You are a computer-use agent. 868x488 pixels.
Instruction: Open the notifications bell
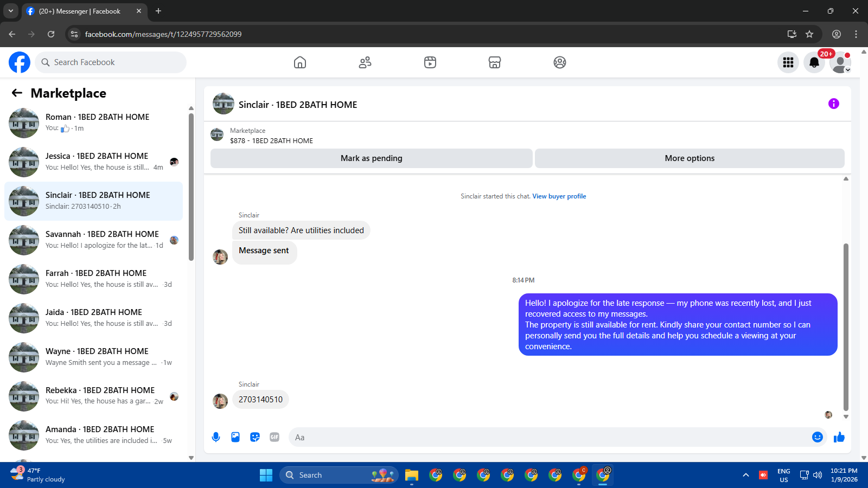(814, 62)
